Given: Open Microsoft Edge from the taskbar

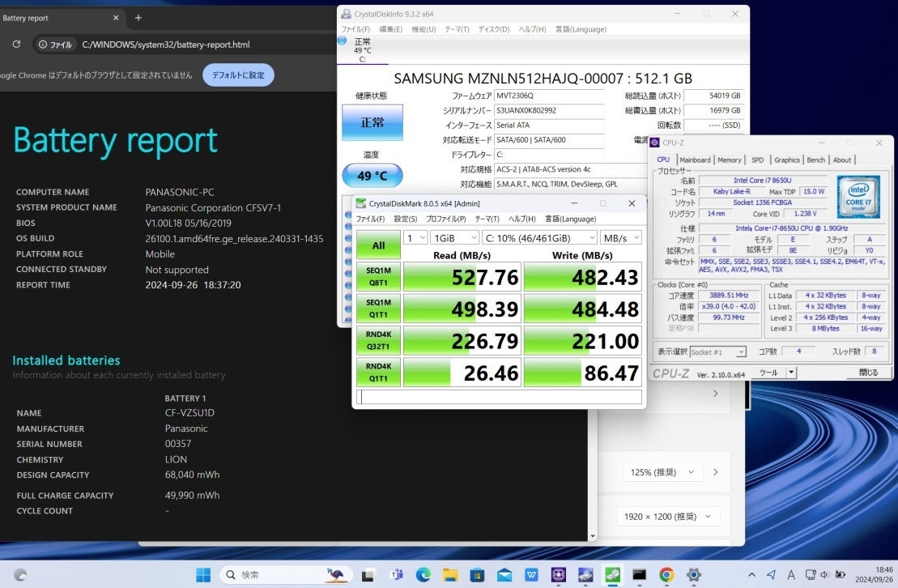Looking at the screenshot, I should pos(423,575).
